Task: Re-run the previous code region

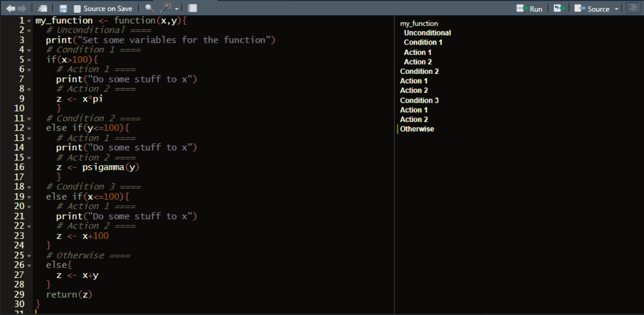Action: pyautogui.click(x=559, y=8)
